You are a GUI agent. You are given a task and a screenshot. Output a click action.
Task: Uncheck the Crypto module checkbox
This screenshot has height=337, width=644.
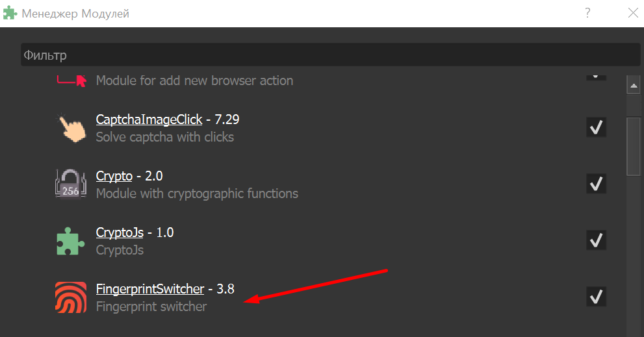tap(596, 184)
